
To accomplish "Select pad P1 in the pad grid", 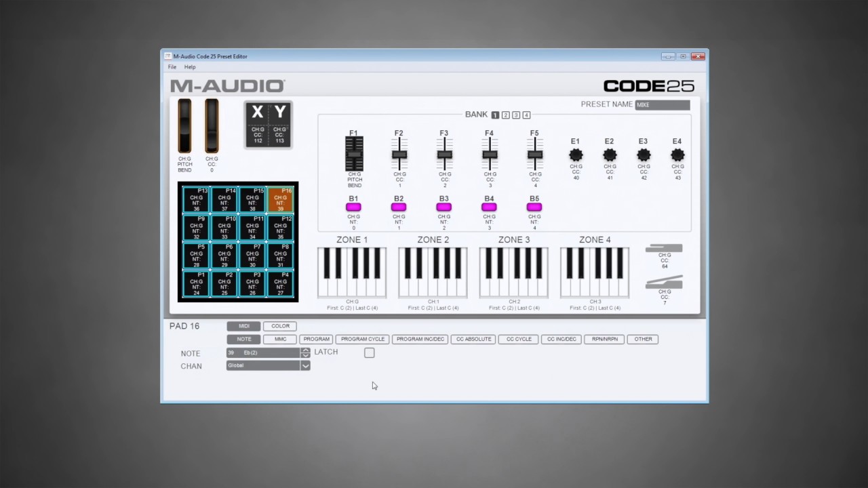I will click(x=197, y=283).
